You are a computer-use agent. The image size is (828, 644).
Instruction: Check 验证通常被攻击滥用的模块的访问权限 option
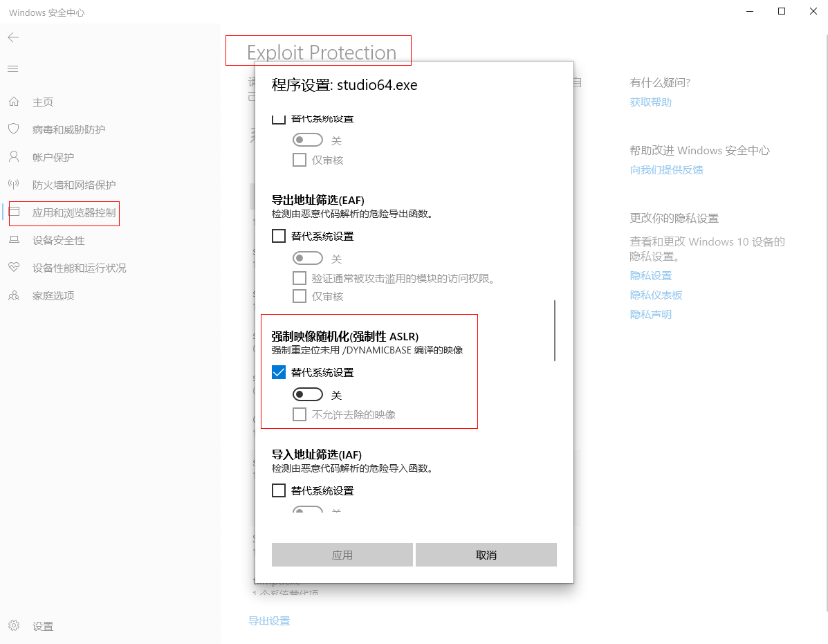coord(300,278)
